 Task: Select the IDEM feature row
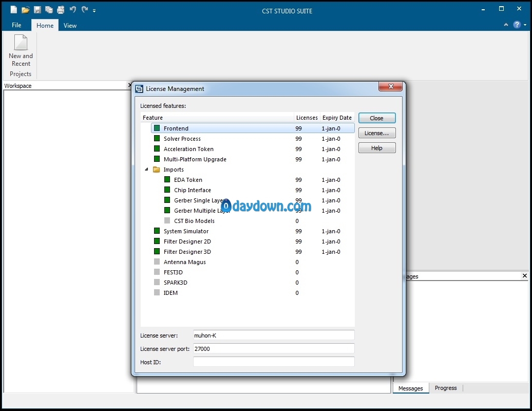click(x=253, y=292)
